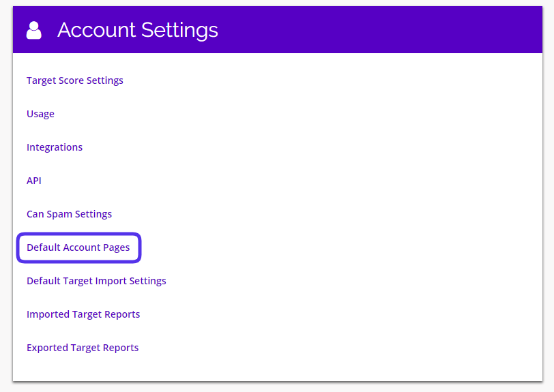View Exported Target Reports
Screen dimensions: 554x392
[83, 348]
